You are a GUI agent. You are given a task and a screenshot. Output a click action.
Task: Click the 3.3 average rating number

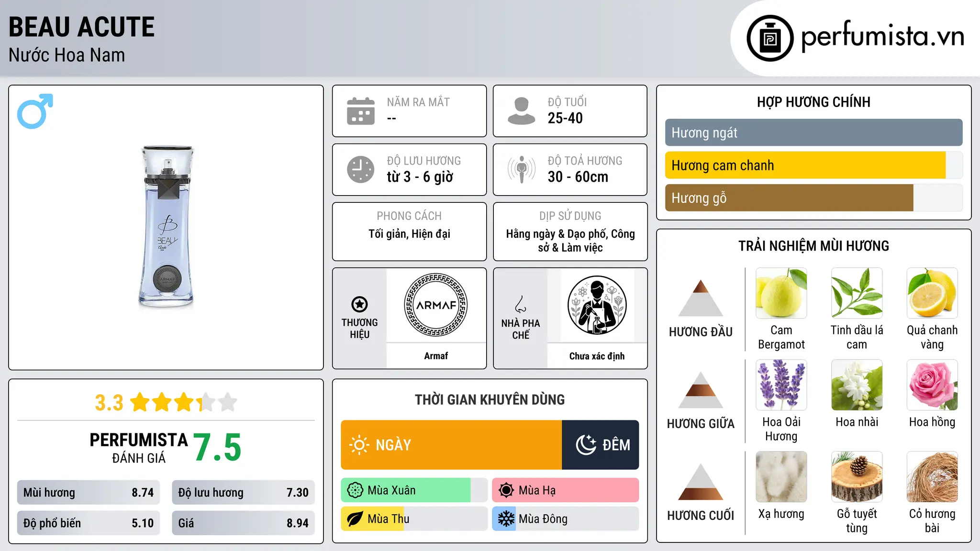(x=109, y=403)
